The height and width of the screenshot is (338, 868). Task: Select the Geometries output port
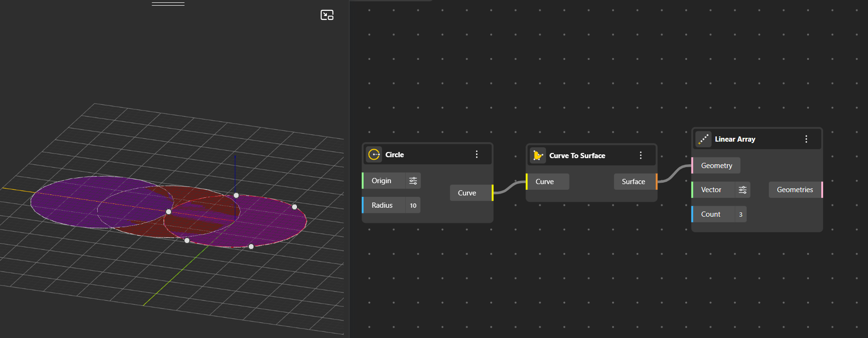pos(795,190)
